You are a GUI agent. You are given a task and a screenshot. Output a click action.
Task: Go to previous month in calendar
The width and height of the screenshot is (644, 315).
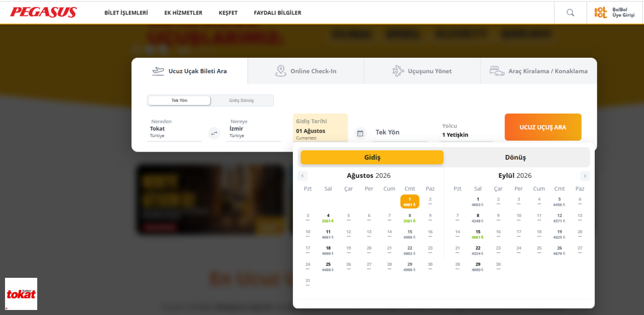click(302, 176)
